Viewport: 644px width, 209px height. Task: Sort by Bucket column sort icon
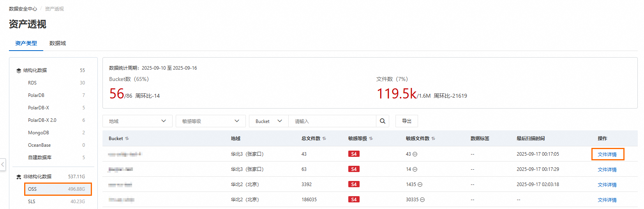click(127, 139)
